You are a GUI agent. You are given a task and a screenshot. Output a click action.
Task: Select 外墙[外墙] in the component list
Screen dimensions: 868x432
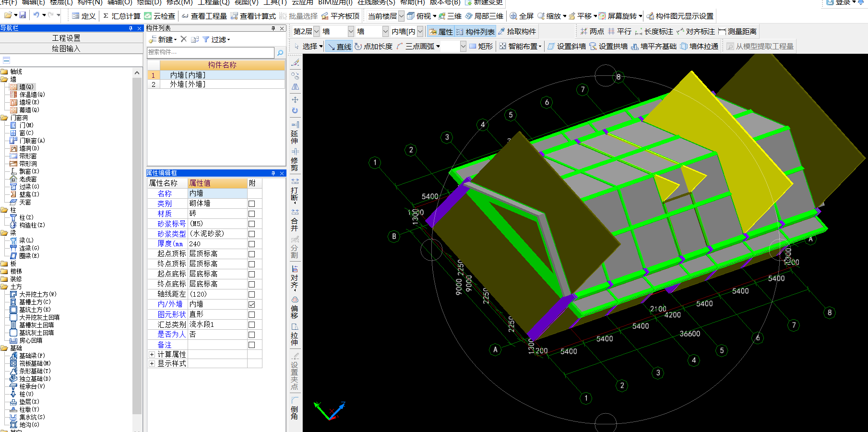(188, 84)
